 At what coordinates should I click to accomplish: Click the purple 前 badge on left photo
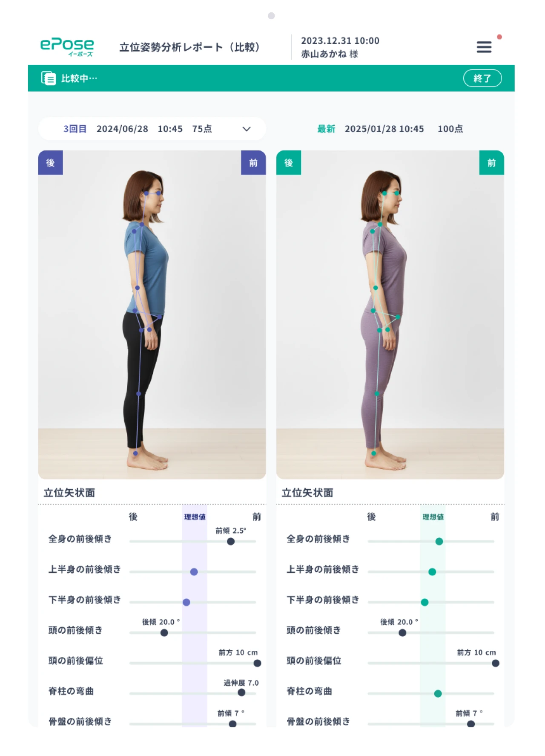click(253, 163)
